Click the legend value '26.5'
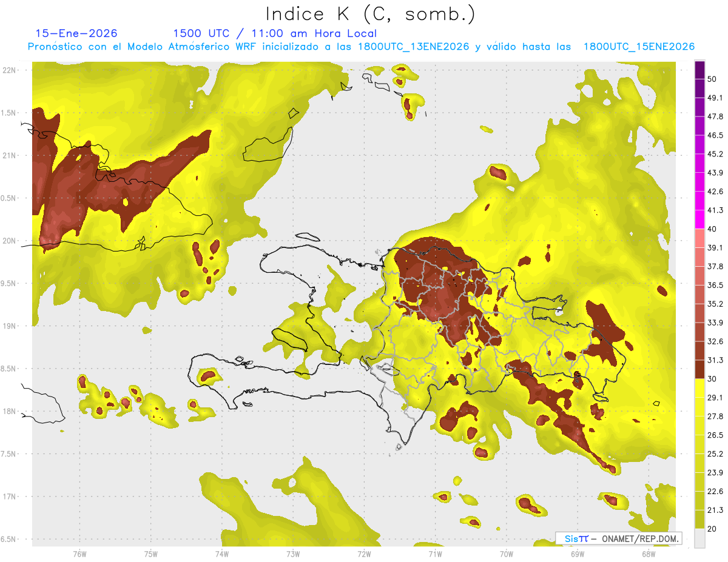 click(715, 435)
